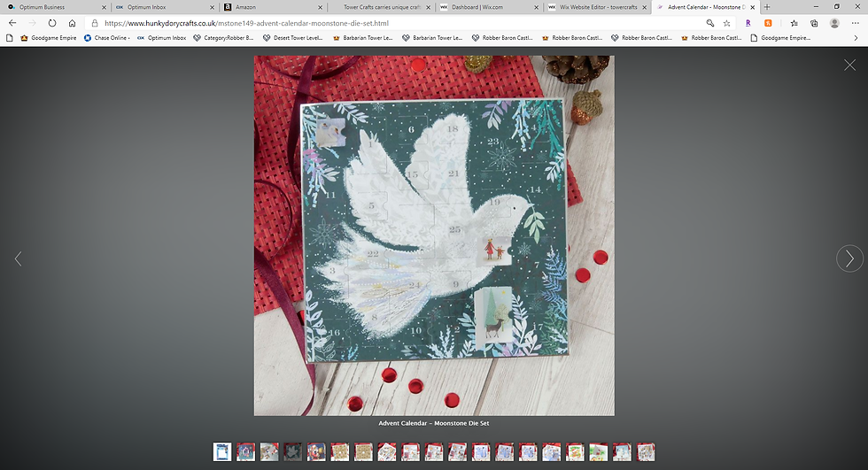The image size is (868, 470).
Task: Select the dark dove calendar thumbnail
Action: [293, 451]
